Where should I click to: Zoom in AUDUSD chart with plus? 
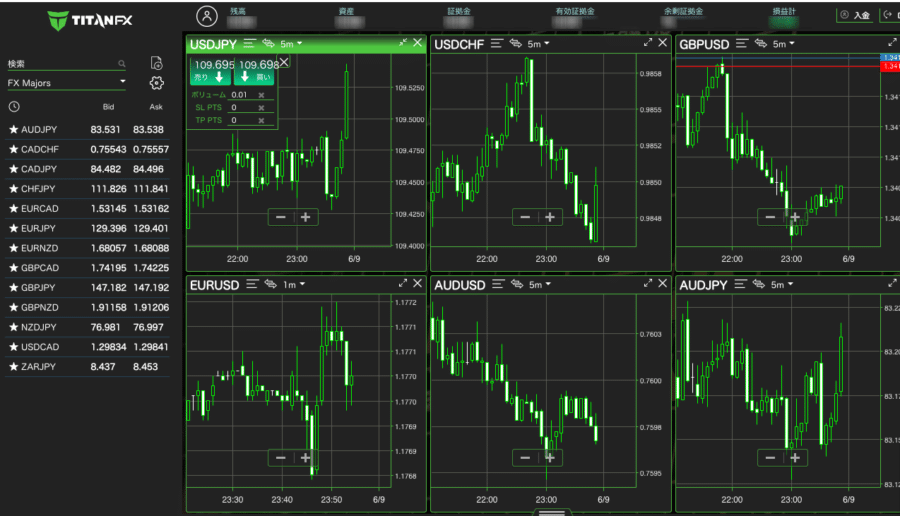[x=550, y=457]
